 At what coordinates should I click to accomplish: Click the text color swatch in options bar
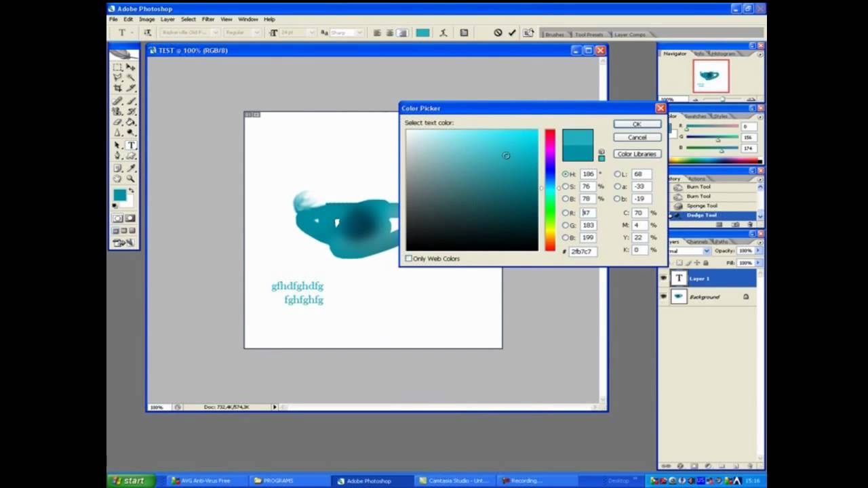[422, 33]
